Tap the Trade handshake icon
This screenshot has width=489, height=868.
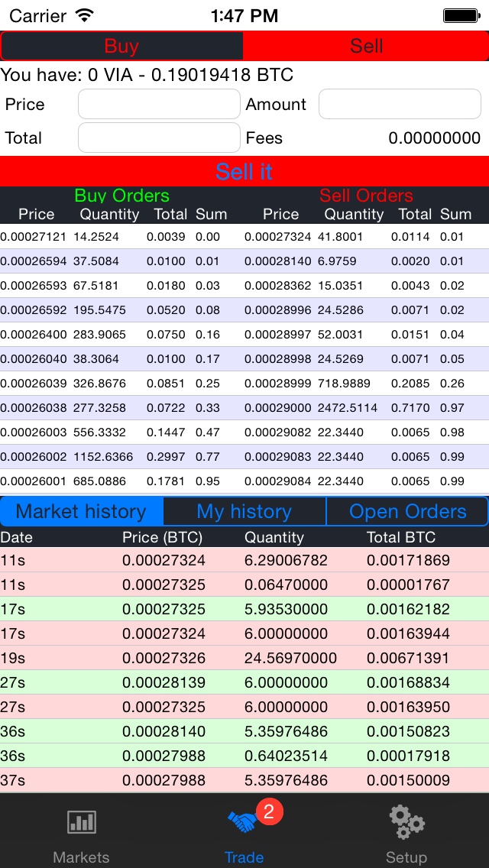243,822
